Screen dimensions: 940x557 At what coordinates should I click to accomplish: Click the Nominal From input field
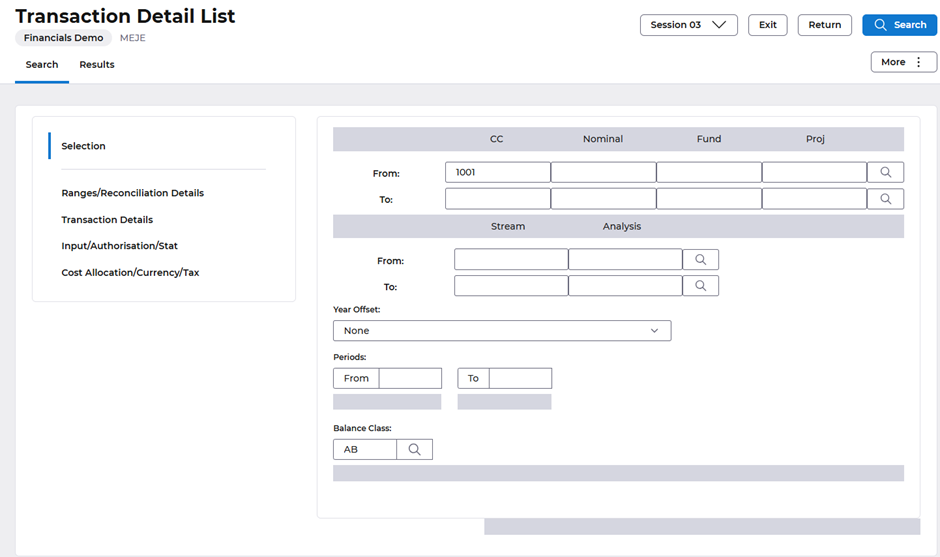603,172
